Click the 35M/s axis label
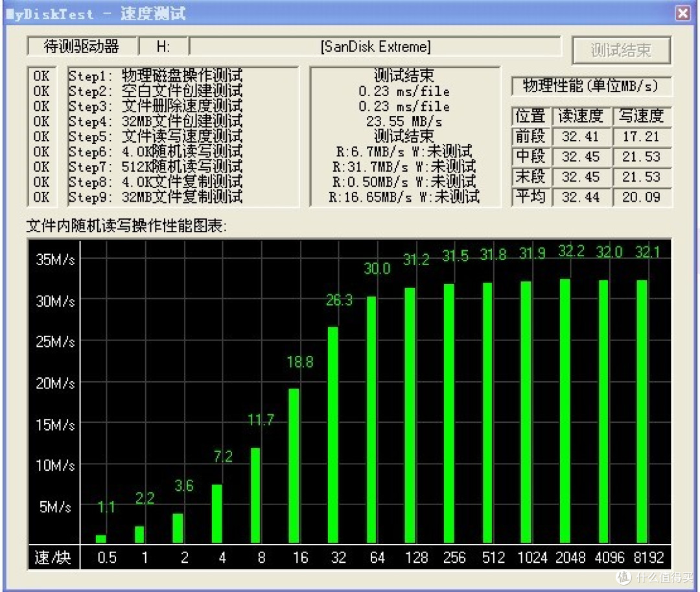Image resolution: width=700 pixels, height=592 pixels. tap(55, 259)
